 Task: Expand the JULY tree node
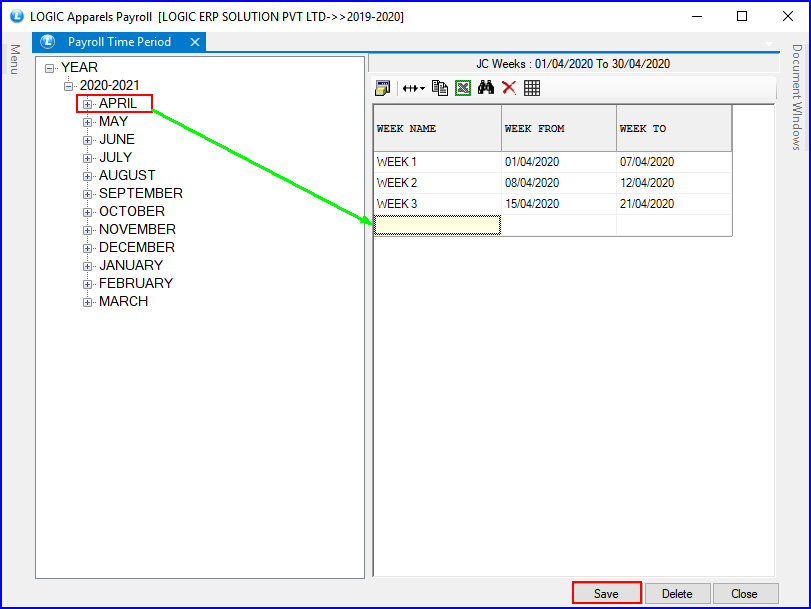(87, 158)
